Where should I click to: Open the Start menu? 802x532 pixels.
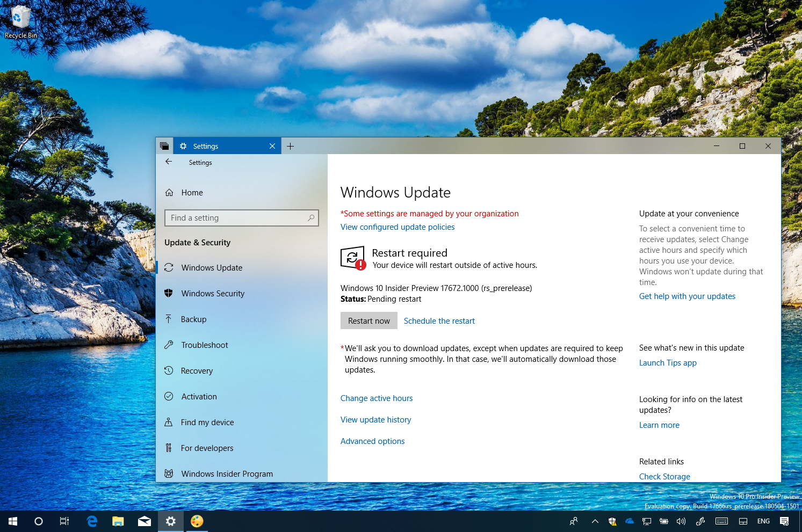pos(13,521)
